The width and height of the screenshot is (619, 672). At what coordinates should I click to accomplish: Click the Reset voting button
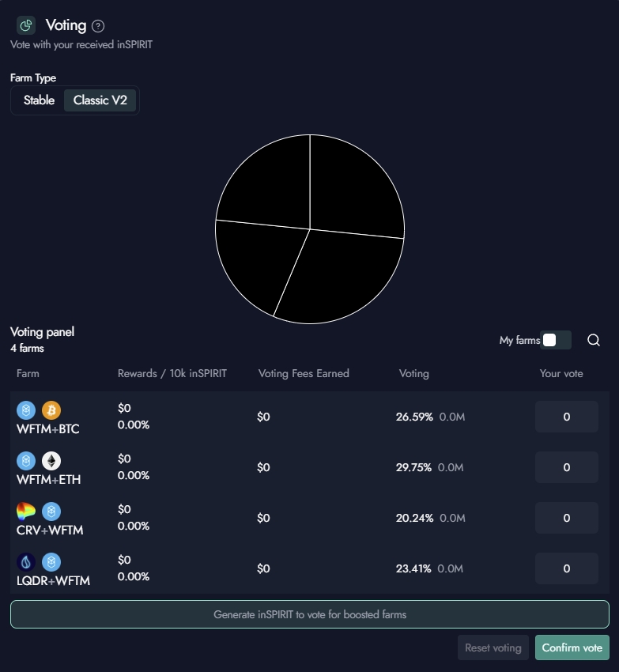pos(493,647)
